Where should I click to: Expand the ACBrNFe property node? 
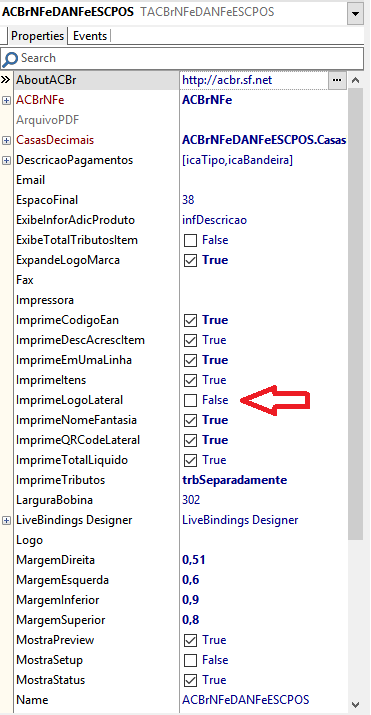click(6, 100)
